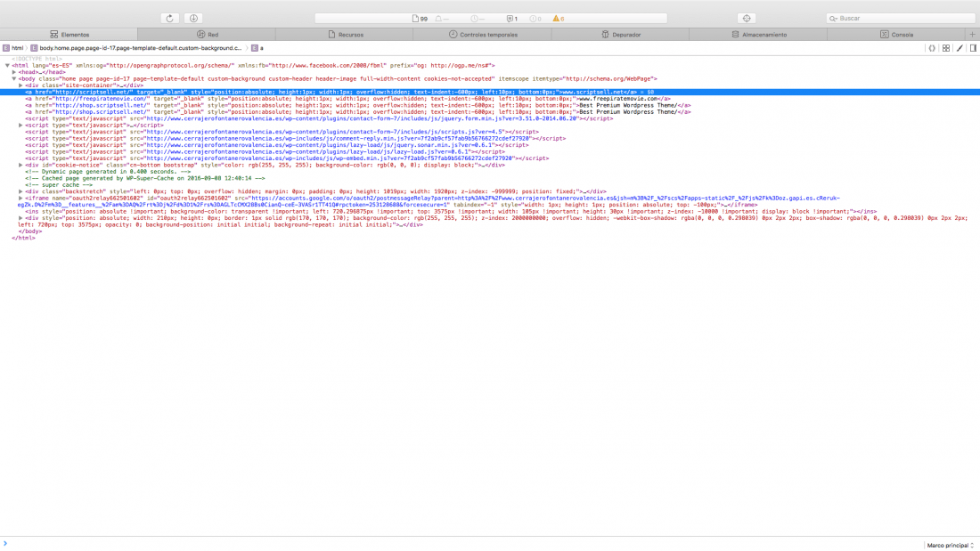Click the download web archive button
Image resolution: width=980 pixels, height=551 pixels.
(x=193, y=18)
